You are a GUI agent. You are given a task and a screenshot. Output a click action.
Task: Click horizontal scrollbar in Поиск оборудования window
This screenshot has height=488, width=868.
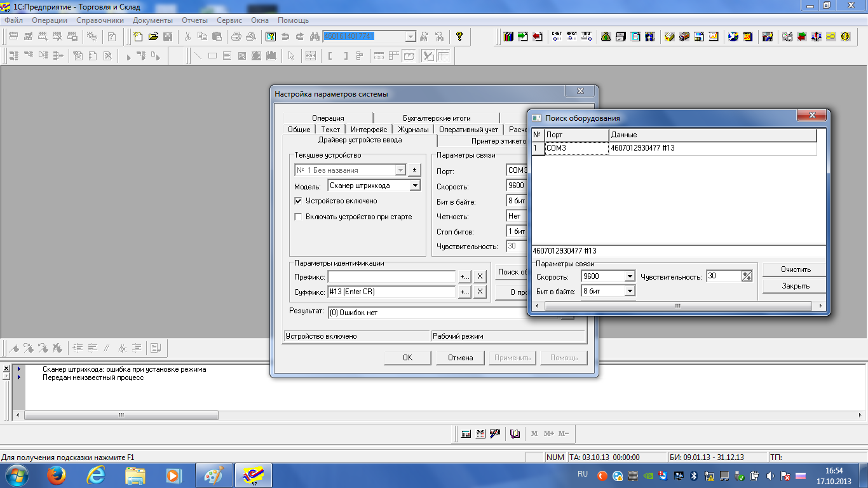677,306
